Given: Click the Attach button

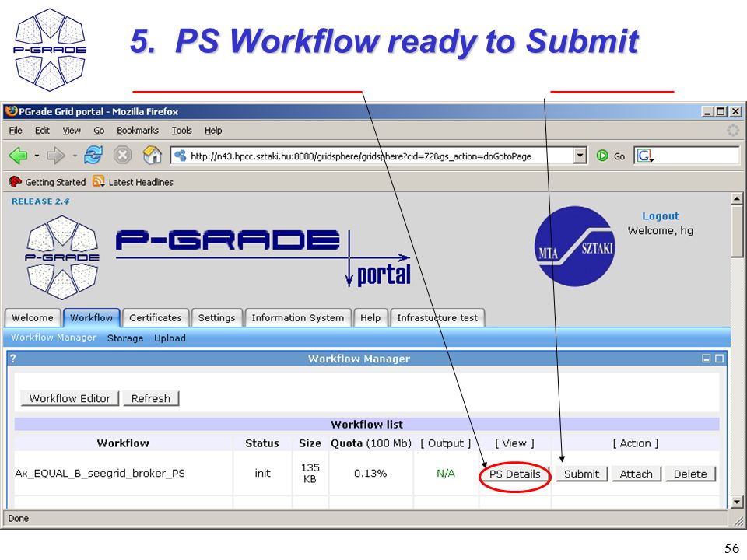Looking at the screenshot, I should pos(636,474).
